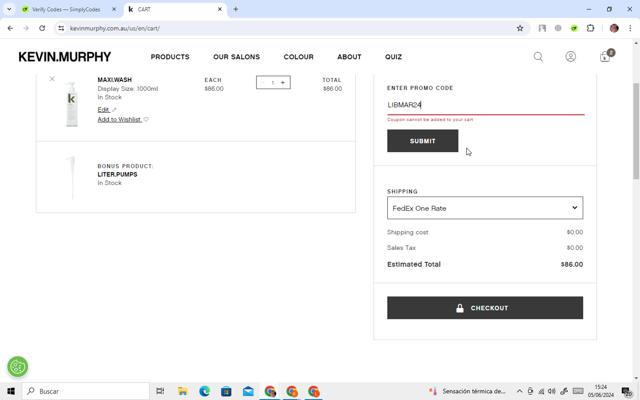Open notification center icon
The width and height of the screenshot is (640, 400).
click(x=626, y=391)
